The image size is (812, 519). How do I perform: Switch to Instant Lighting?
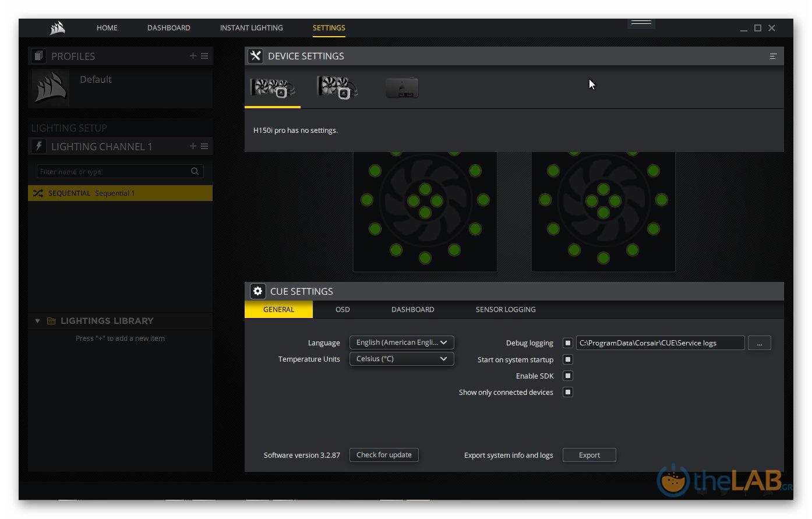pos(252,28)
